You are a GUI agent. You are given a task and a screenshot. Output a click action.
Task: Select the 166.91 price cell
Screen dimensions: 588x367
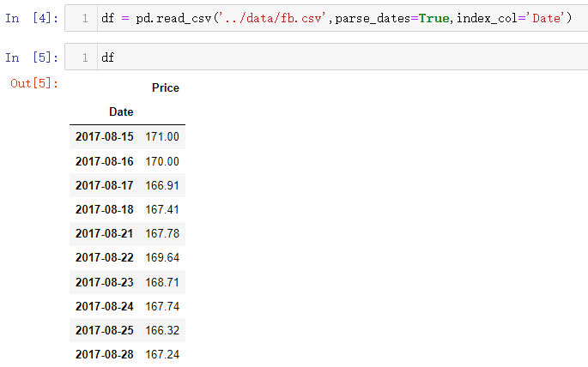click(162, 185)
